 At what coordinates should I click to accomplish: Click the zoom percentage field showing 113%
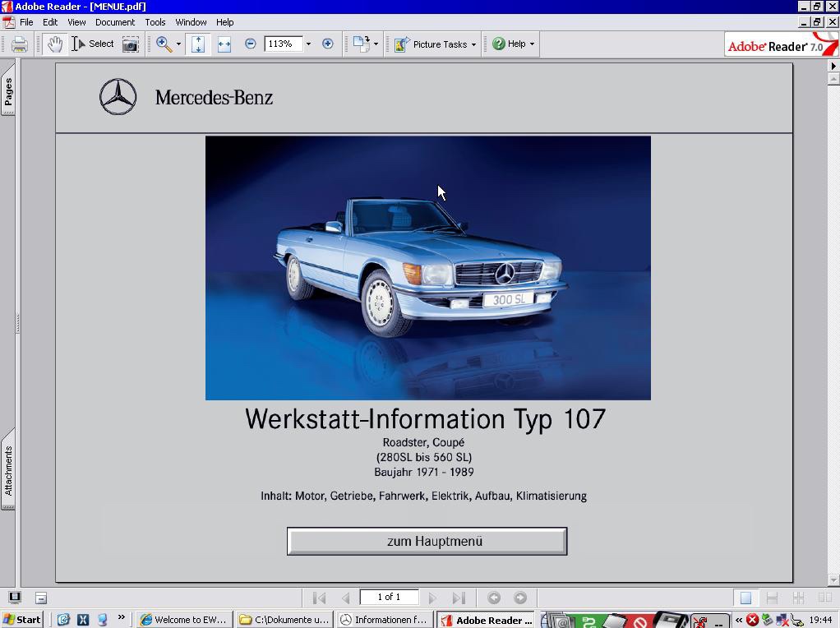283,44
